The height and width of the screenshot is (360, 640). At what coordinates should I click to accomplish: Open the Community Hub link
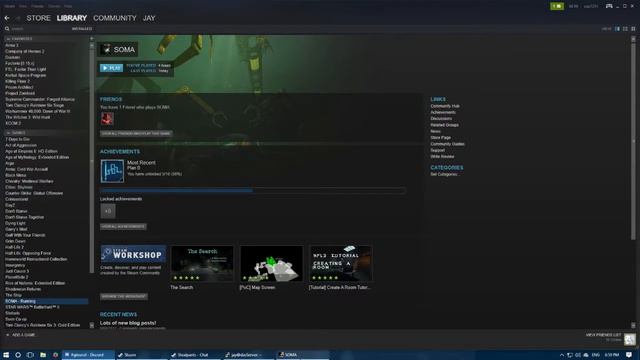[445, 106]
